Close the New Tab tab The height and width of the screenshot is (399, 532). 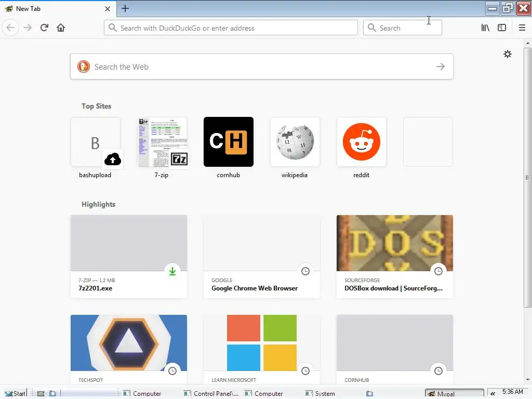pos(107,9)
